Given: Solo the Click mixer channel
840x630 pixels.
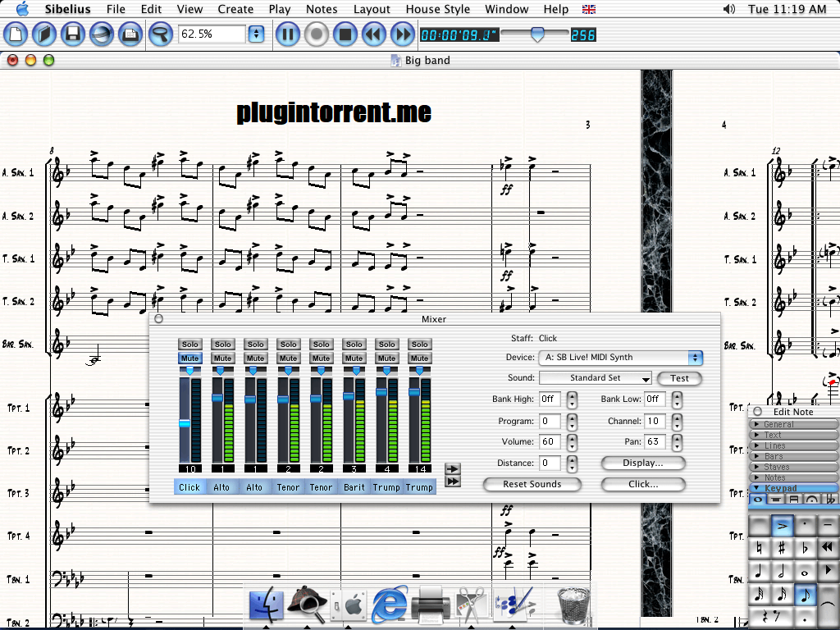Looking at the screenshot, I should point(189,345).
